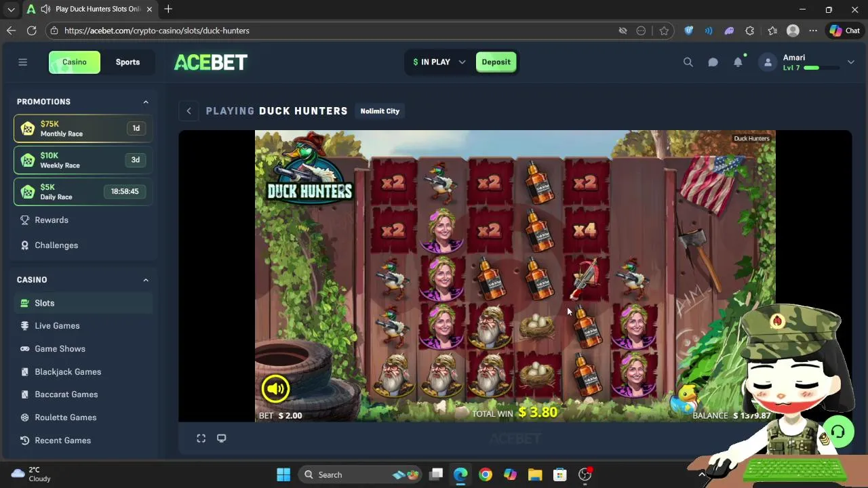Image resolution: width=868 pixels, height=488 pixels.
Task: Open Roulette Games in the sidebar
Action: (83, 418)
